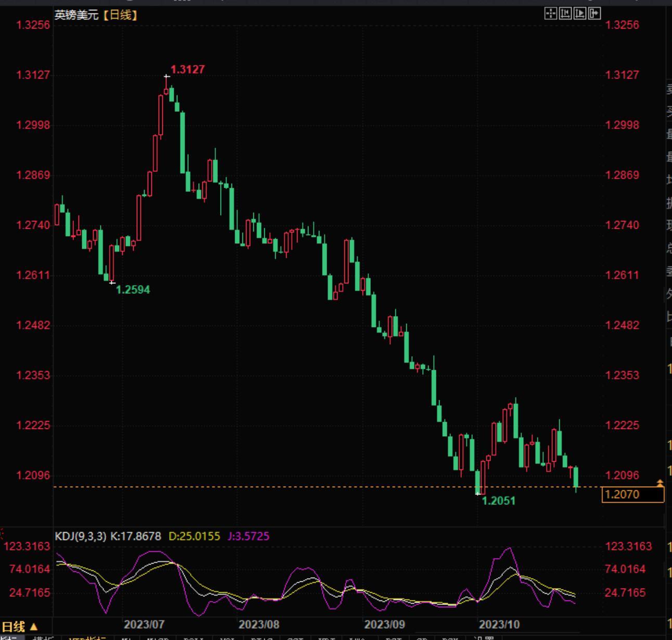Click 1.2482 on the right price axis

(x=622, y=325)
